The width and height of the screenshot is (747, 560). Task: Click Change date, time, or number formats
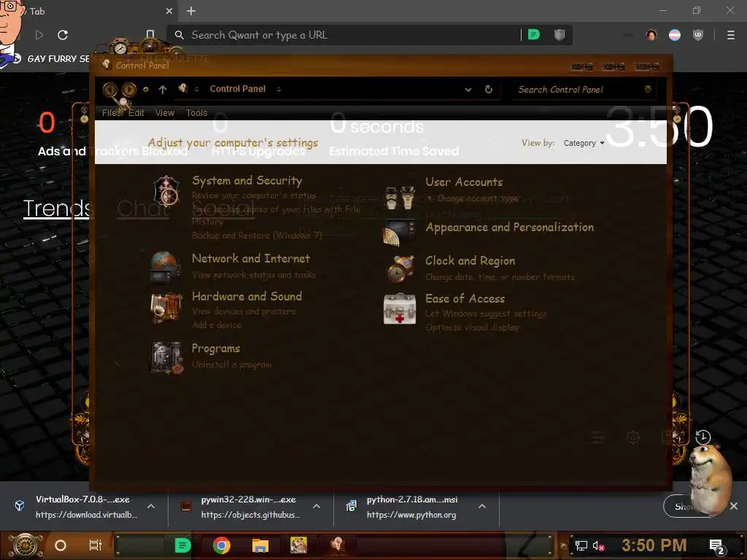[500, 277]
